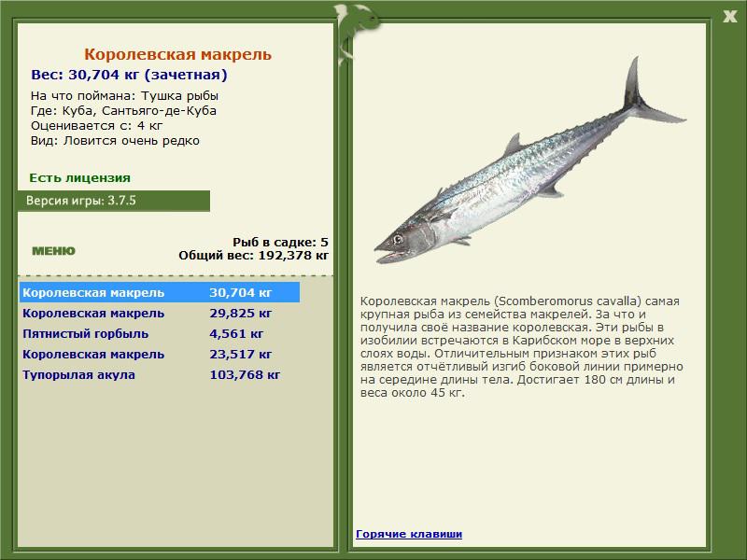Click the Вес: 30,704 кг (зачетная) line
Image resolution: width=747 pixels, height=560 pixels.
point(129,75)
